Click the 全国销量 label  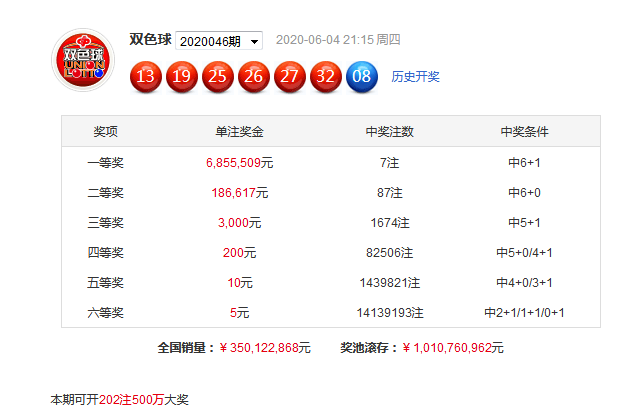186,348
